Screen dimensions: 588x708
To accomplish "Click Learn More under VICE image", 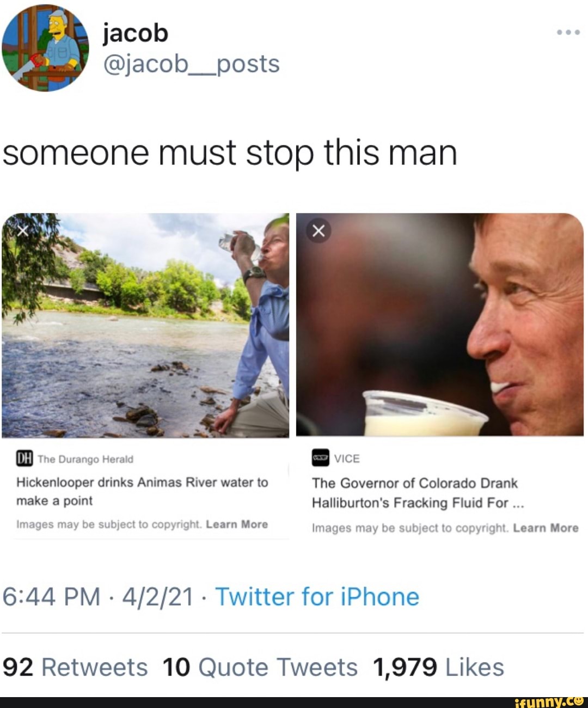I will (x=546, y=528).
